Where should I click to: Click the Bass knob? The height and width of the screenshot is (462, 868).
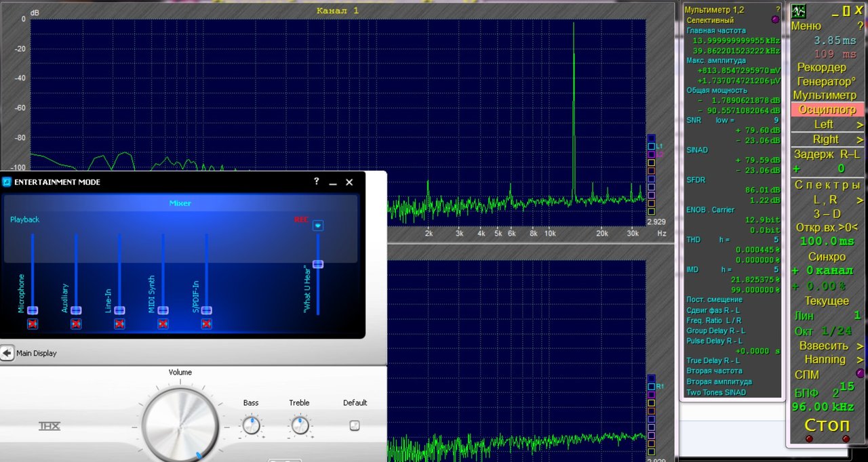click(251, 425)
